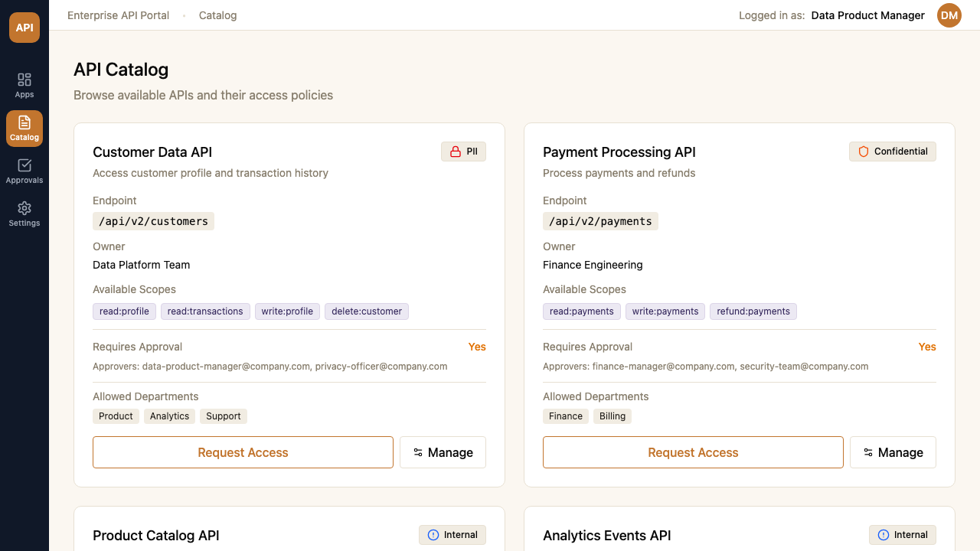Image resolution: width=980 pixels, height=551 pixels.
Task: Open the Apps sidebar section
Action: click(x=24, y=86)
